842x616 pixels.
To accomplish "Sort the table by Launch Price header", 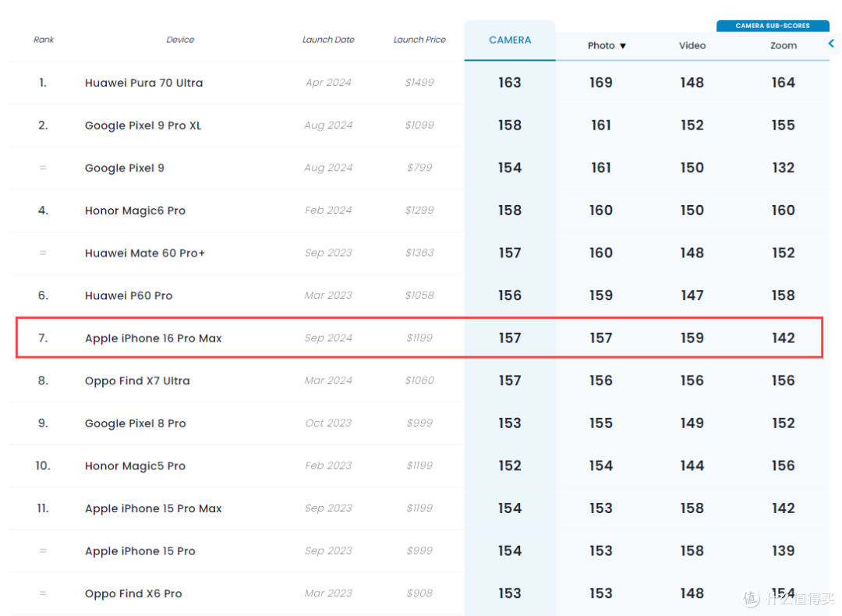I will [419, 40].
